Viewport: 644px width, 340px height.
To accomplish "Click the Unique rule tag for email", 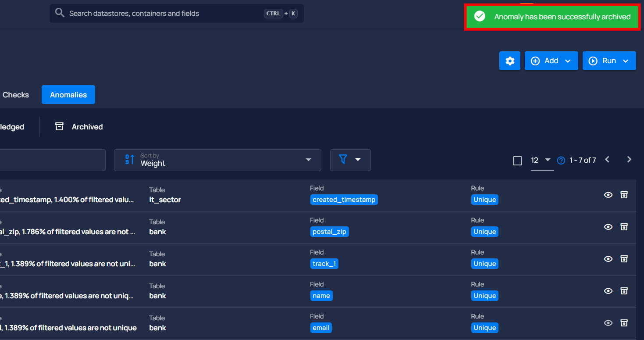I will pos(485,328).
